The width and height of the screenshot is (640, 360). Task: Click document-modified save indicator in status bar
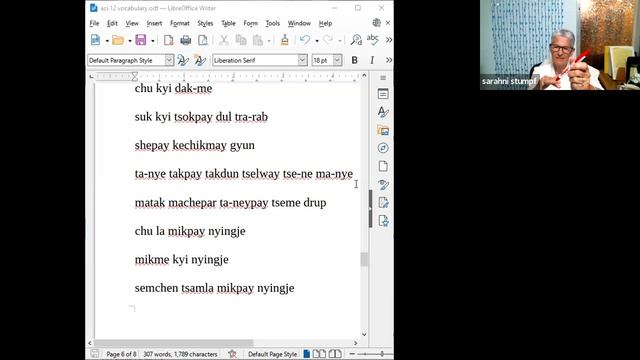tap(94, 354)
